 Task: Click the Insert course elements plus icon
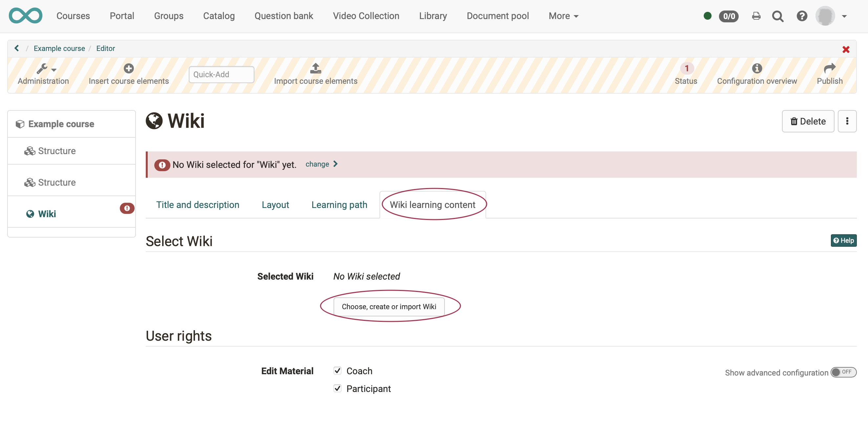(128, 68)
